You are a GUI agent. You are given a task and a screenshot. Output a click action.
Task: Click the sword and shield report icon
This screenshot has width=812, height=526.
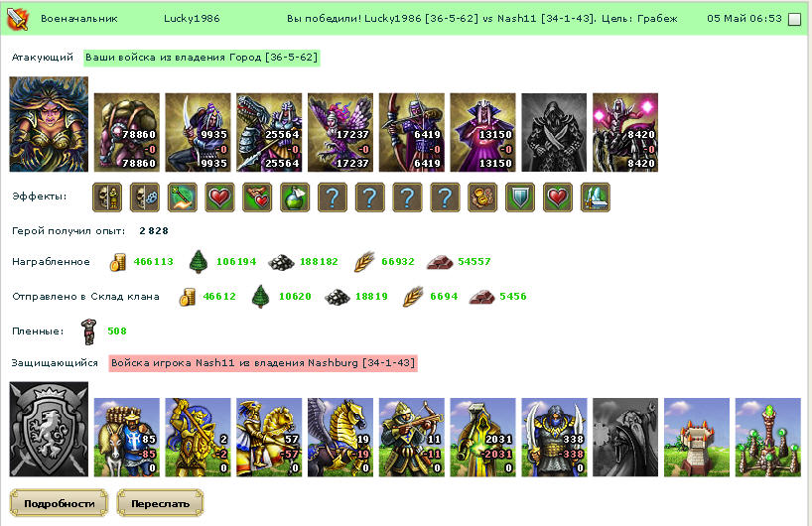(x=18, y=19)
